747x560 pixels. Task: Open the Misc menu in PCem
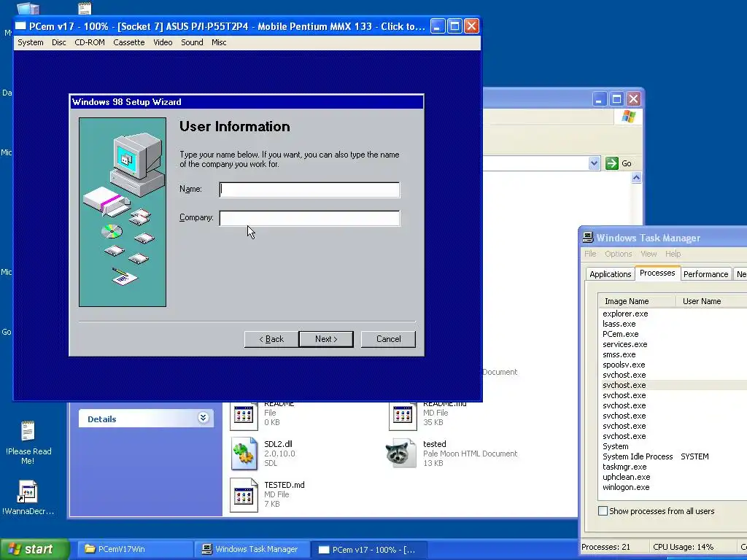(219, 42)
